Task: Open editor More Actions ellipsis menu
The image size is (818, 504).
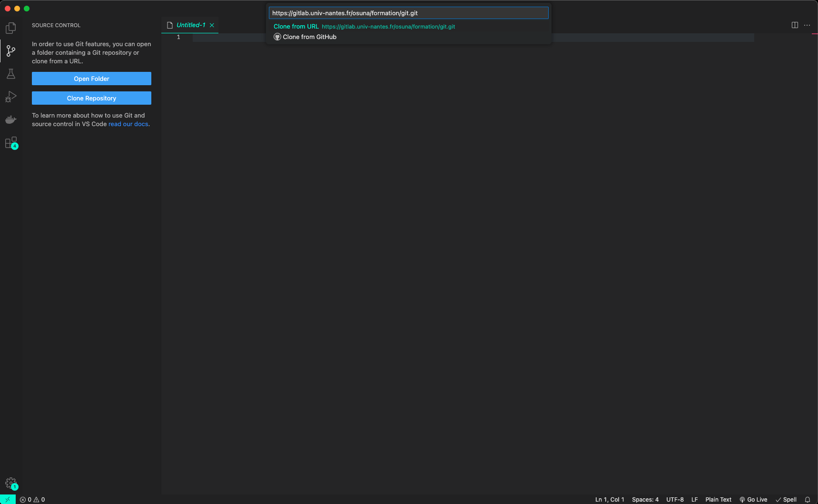Action: point(807,25)
